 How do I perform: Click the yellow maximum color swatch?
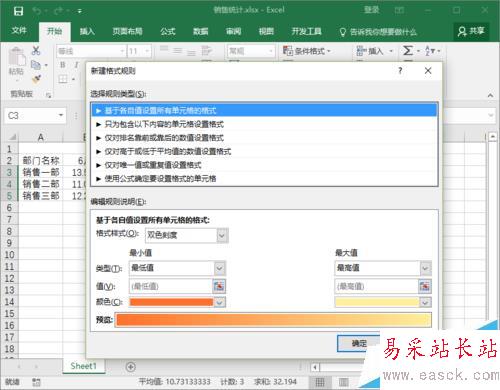377,302
